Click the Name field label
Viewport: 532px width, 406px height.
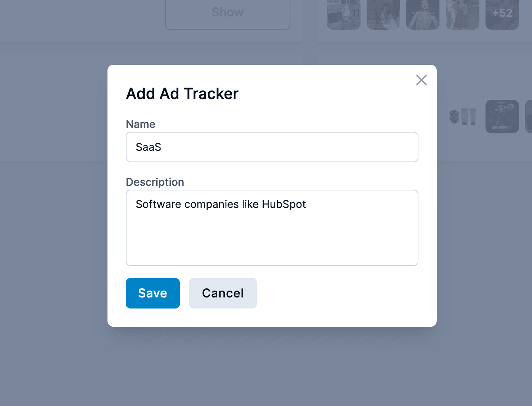tap(141, 124)
